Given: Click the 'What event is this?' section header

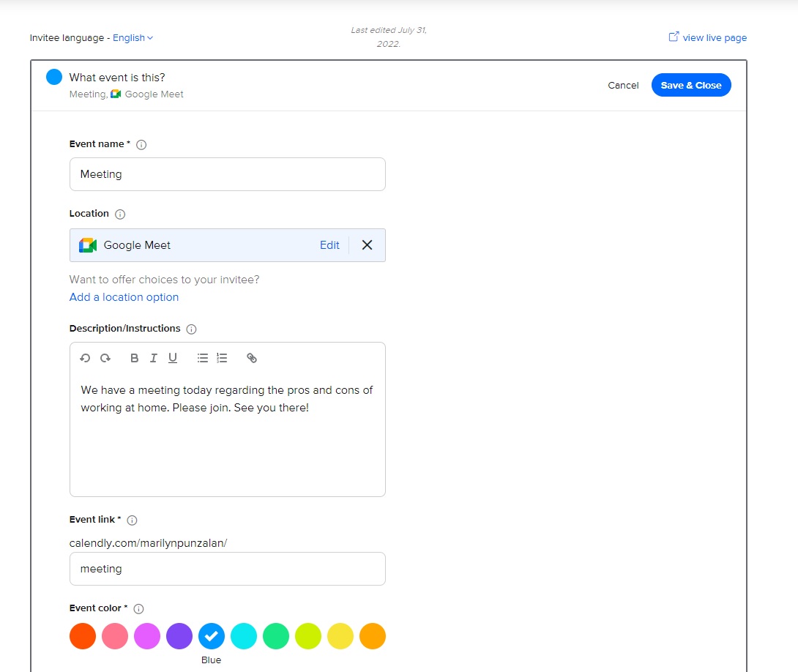Looking at the screenshot, I should [x=117, y=78].
